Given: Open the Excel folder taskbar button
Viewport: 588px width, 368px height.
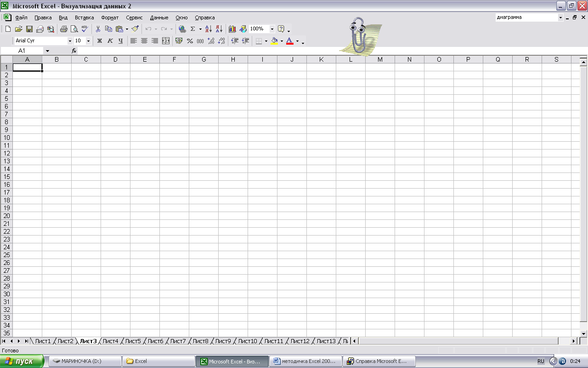Looking at the screenshot, I should tap(158, 361).
